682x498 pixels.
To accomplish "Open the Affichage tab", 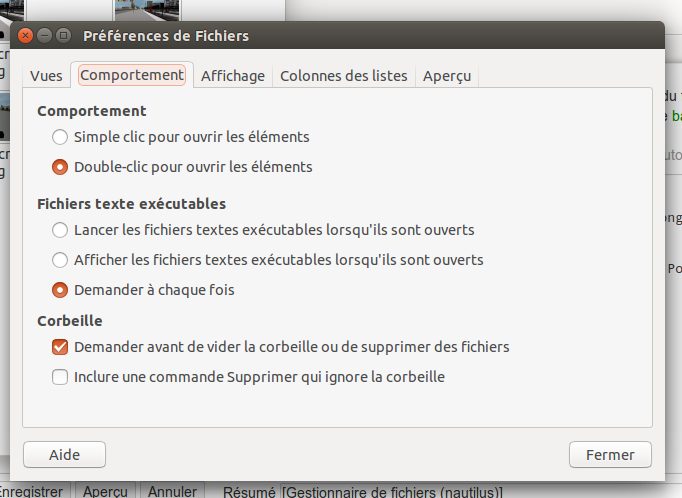I will [233, 76].
